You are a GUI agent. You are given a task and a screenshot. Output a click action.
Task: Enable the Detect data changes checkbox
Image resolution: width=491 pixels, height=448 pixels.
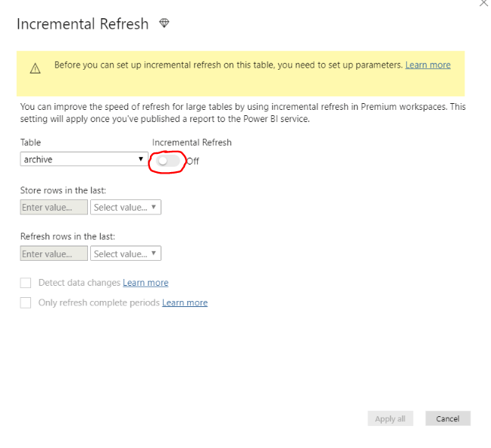click(x=26, y=283)
